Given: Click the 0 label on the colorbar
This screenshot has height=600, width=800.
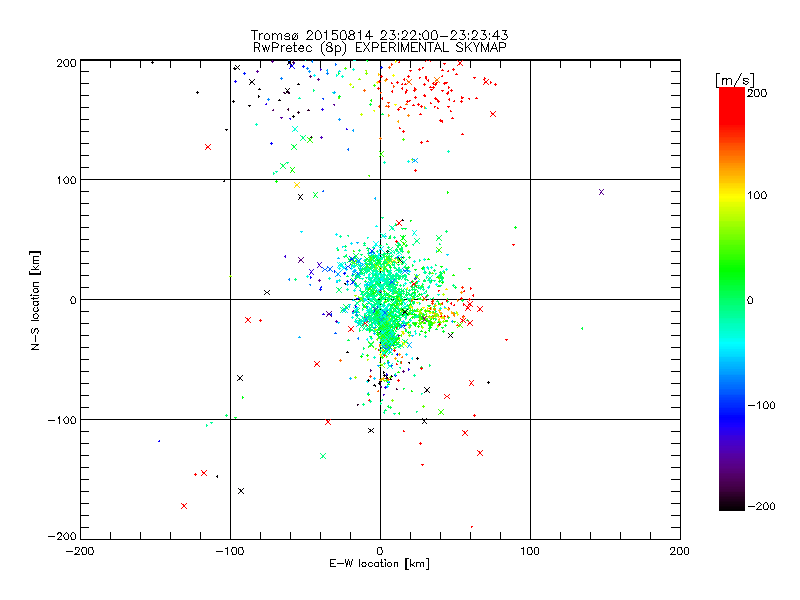Looking at the screenshot, I should click(x=750, y=300).
